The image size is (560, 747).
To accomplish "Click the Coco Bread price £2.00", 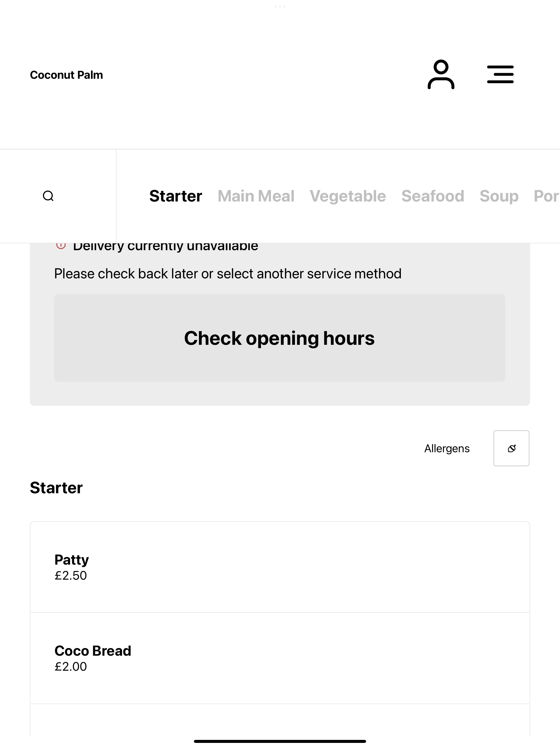I will tap(71, 667).
